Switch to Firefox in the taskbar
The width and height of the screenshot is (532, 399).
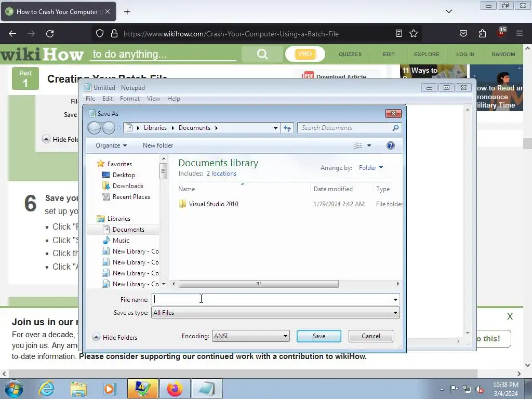[175, 389]
